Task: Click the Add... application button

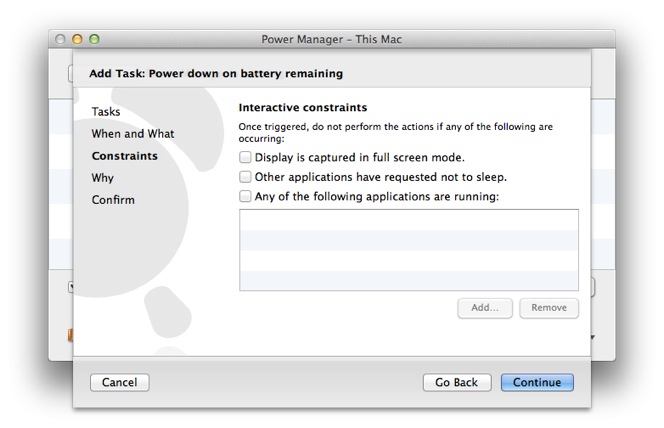Action: tap(485, 308)
